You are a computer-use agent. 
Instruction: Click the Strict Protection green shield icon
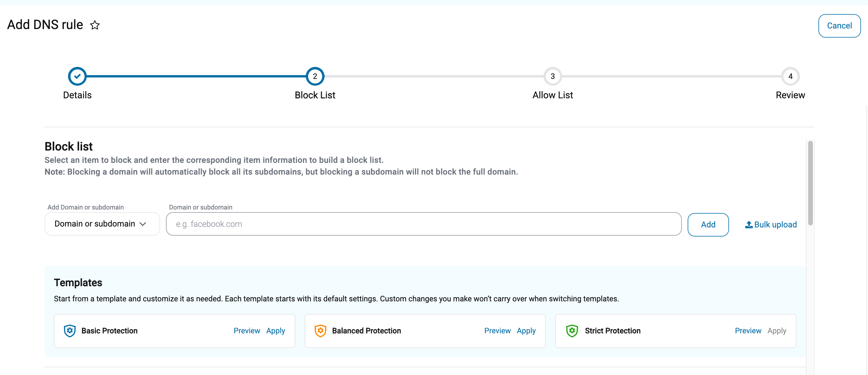pos(572,331)
